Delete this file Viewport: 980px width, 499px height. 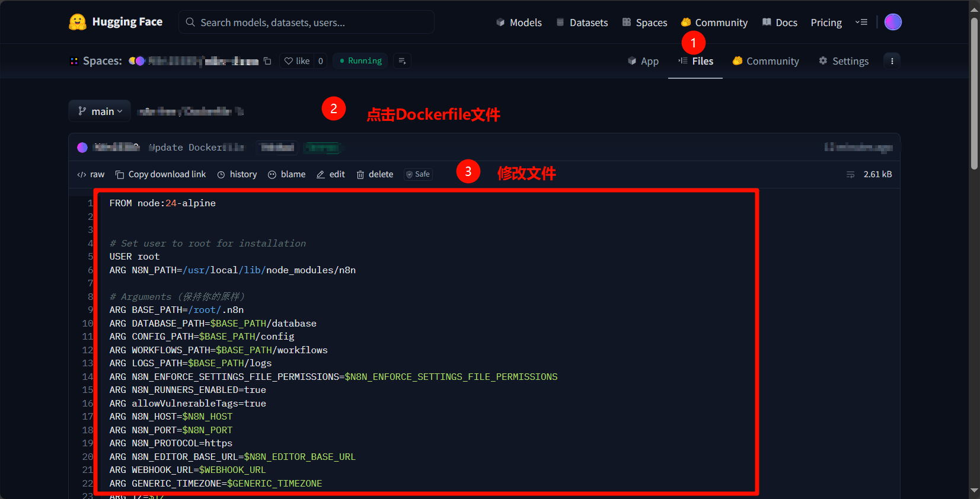(375, 174)
